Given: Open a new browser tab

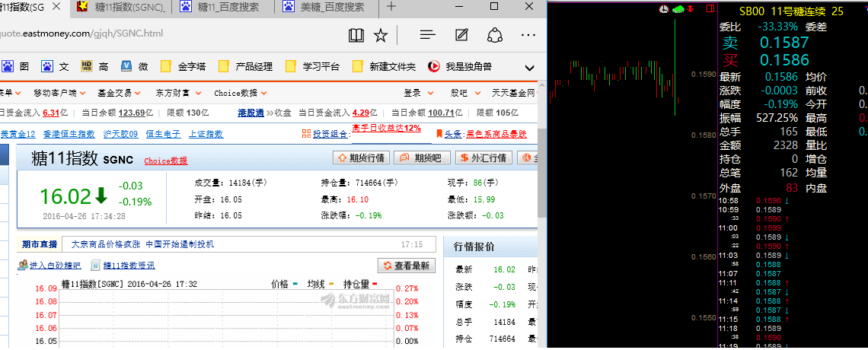Looking at the screenshot, I should coord(391,7).
